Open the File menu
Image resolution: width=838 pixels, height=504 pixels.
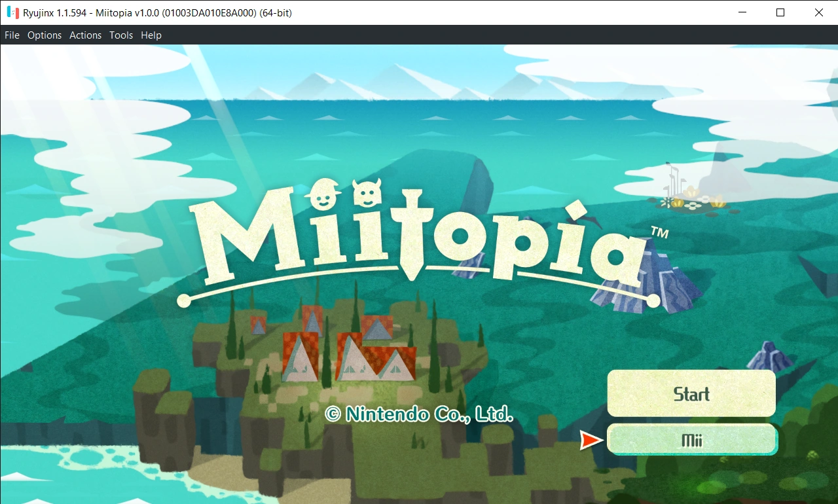pyautogui.click(x=11, y=35)
